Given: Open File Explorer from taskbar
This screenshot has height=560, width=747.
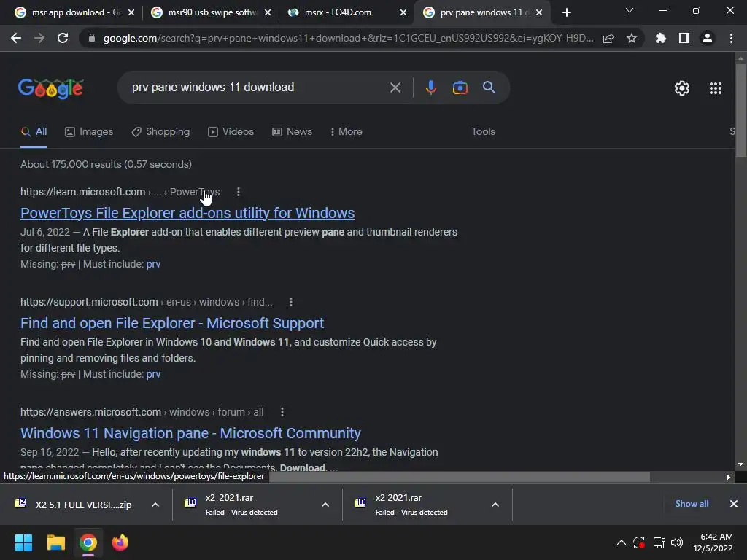Looking at the screenshot, I should coord(55,542).
